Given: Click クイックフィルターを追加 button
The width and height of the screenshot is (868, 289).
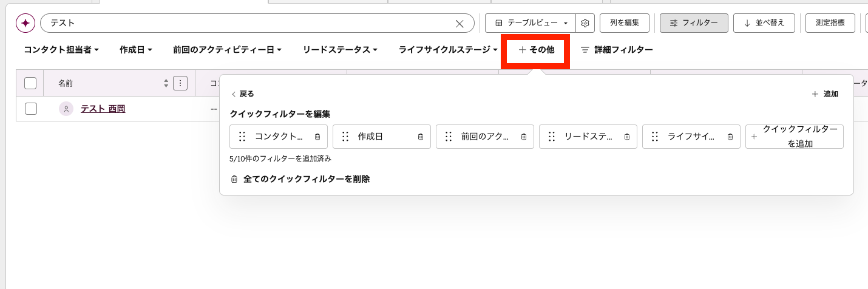Looking at the screenshot, I should [x=795, y=137].
